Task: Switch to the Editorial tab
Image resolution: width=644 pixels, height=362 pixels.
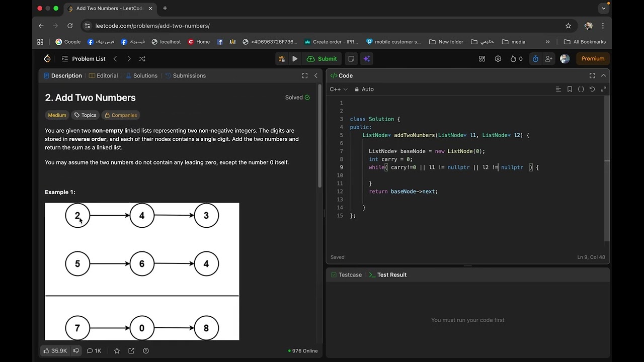Action: 104,75
